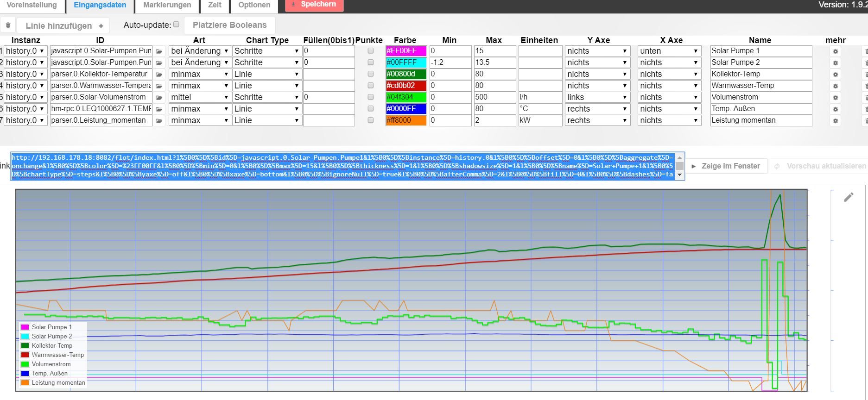This screenshot has height=400, width=868.
Task: Open Instanz dropdown for Warmwasser-Temp row
Action: (x=25, y=86)
